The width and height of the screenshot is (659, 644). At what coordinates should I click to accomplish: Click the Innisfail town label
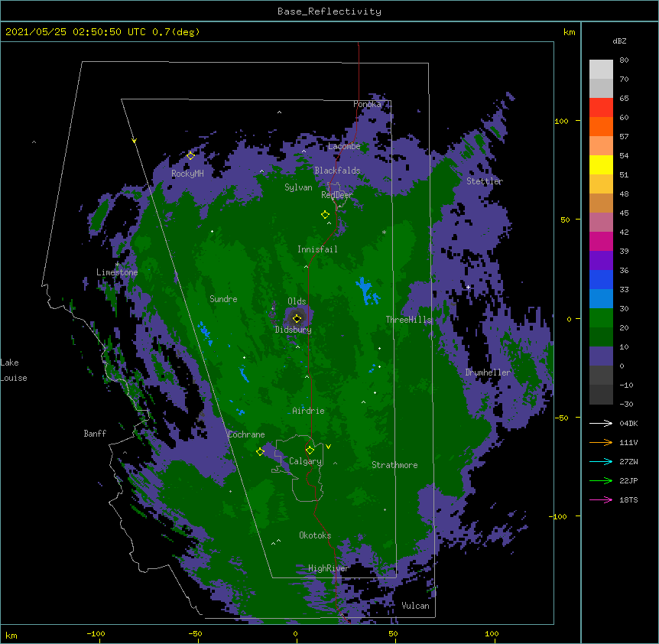[317, 249]
